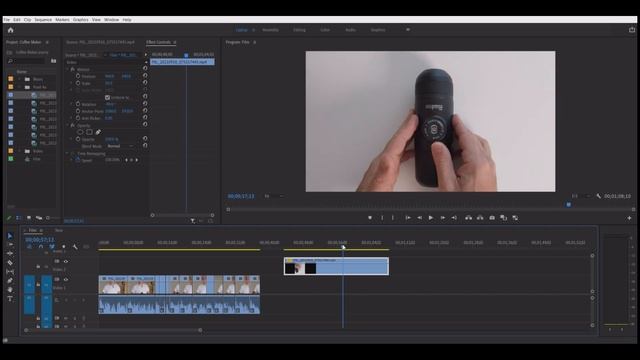
Task: Open Program monitor settings wrench
Action: (x=599, y=196)
